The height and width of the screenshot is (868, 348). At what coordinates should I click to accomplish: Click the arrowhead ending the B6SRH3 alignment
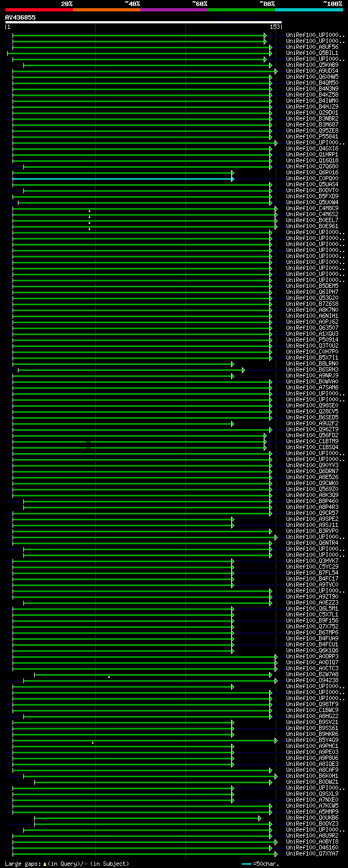pos(243,370)
